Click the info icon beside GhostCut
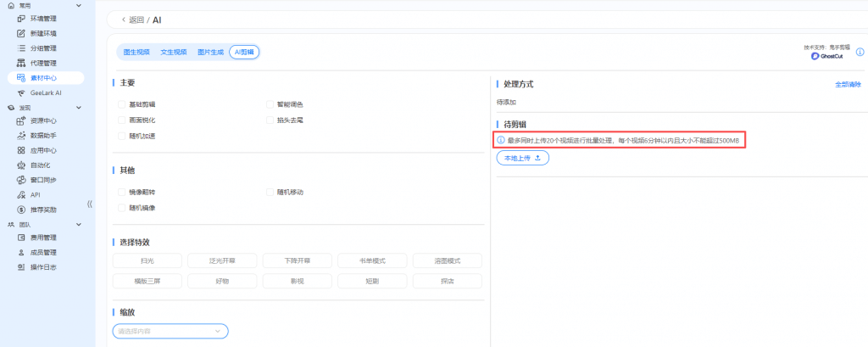Screen dimensions: 868x347 [x=860, y=50]
